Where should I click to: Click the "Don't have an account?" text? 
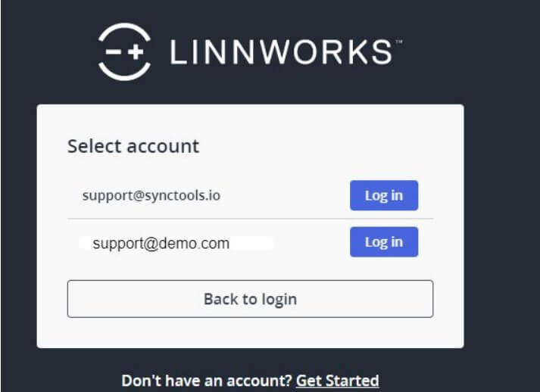pos(207,381)
